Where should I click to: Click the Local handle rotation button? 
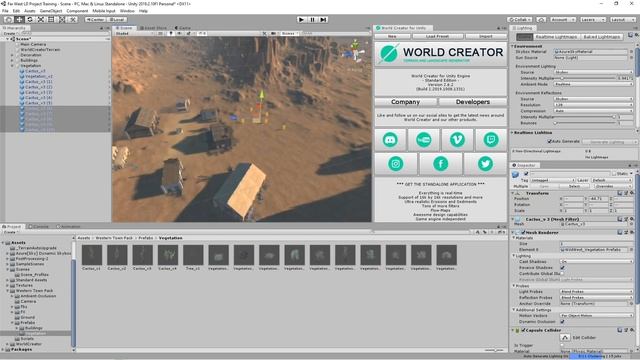pos(116,19)
